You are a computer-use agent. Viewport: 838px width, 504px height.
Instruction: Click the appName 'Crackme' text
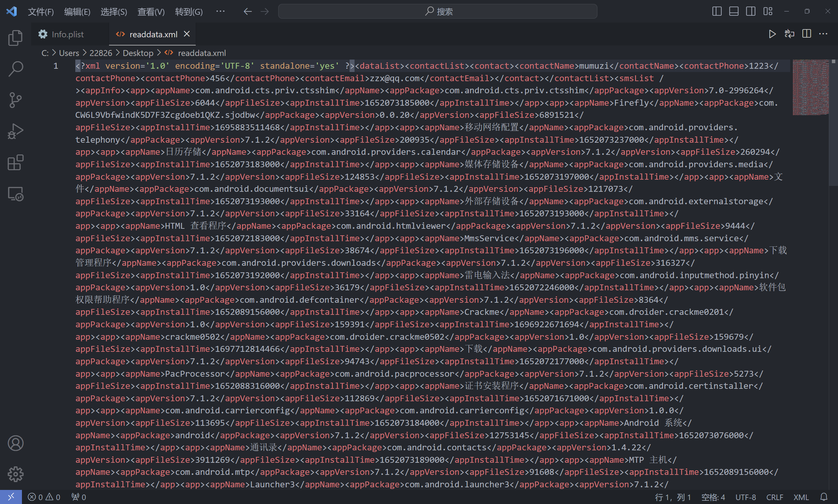[482, 312]
